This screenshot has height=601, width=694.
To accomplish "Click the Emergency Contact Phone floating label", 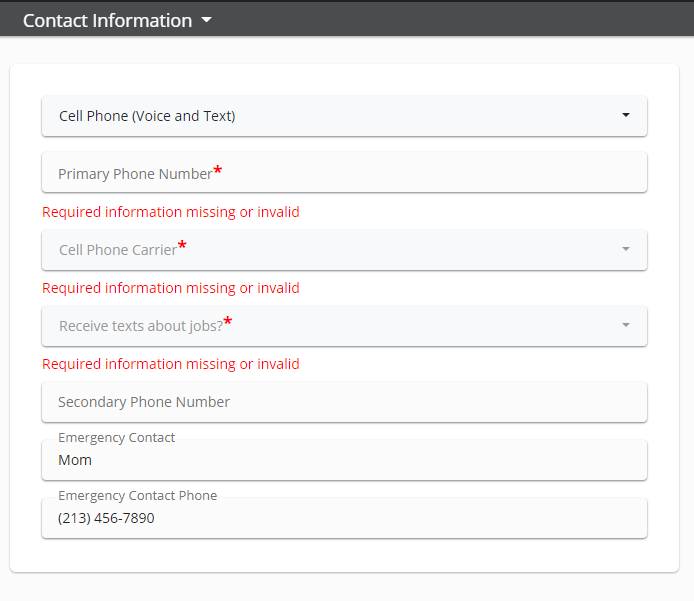I will 137,496.
